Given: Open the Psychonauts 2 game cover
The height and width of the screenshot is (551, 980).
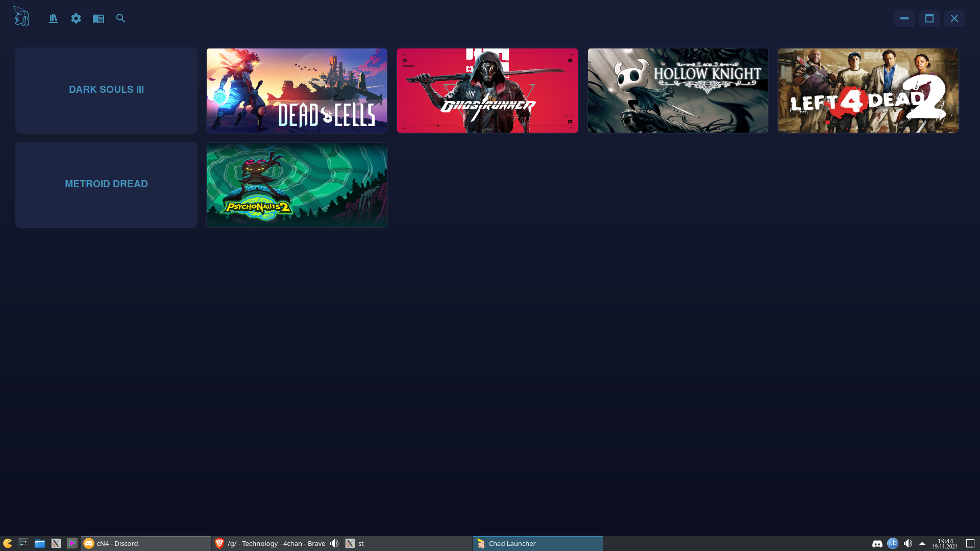Looking at the screenshot, I should click(x=297, y=185).
